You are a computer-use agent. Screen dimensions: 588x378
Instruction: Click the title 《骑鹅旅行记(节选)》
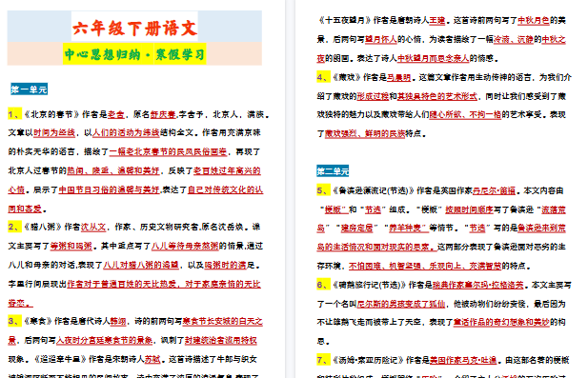click(369, 285)
